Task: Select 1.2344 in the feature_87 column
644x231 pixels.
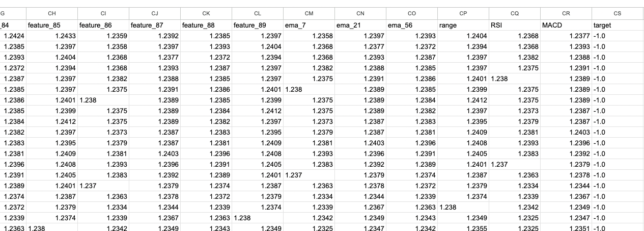Action: point(155,207)
